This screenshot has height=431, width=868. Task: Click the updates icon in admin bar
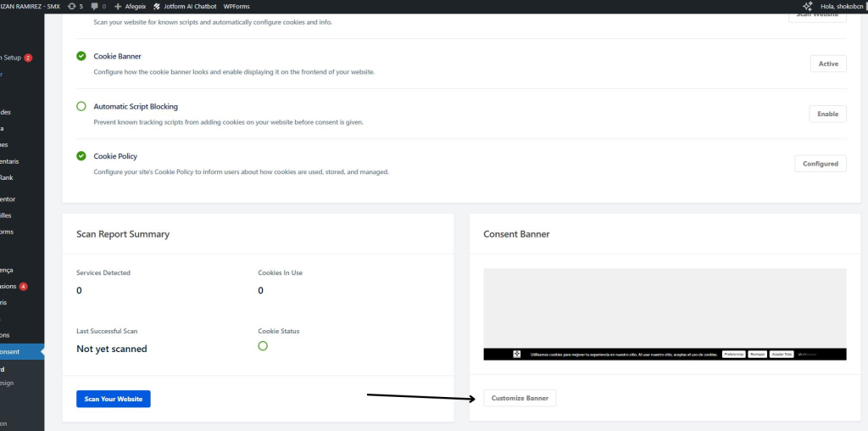[70, 6]
